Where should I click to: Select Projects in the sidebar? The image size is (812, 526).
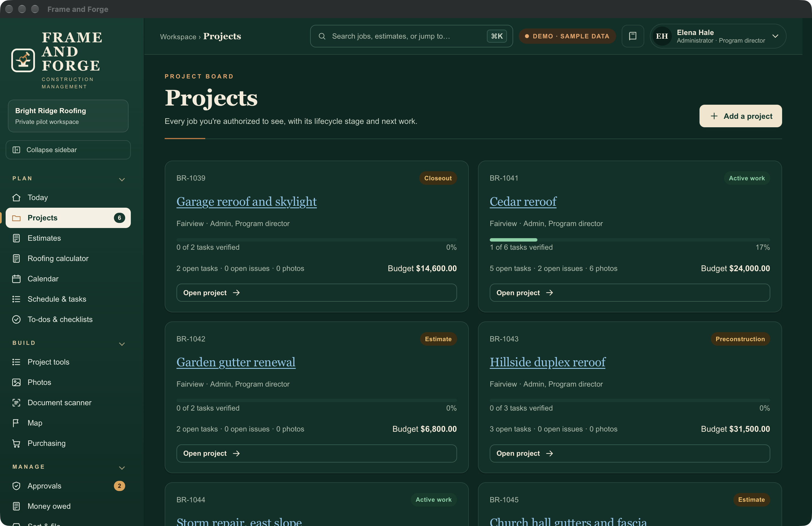pyautogui.click(x=68, y=218)
